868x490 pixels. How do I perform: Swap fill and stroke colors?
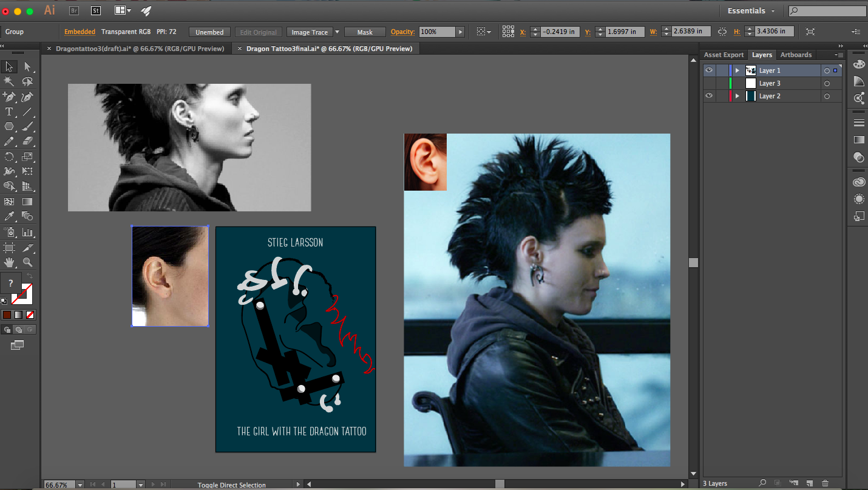pos(30,277)
